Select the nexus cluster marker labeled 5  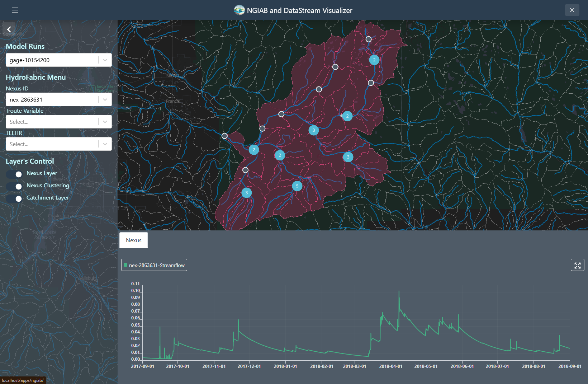pyautogui.click(x=297, y=186)
